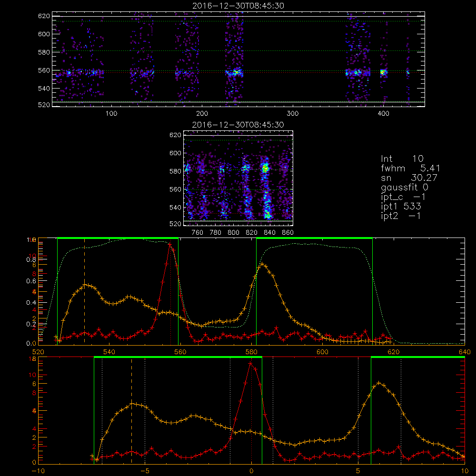Image resolution: width=476 pixels, height=476 pixels.
Task: Click orange curve peak near 6 in bottom plot
Action: pos(378,383)
